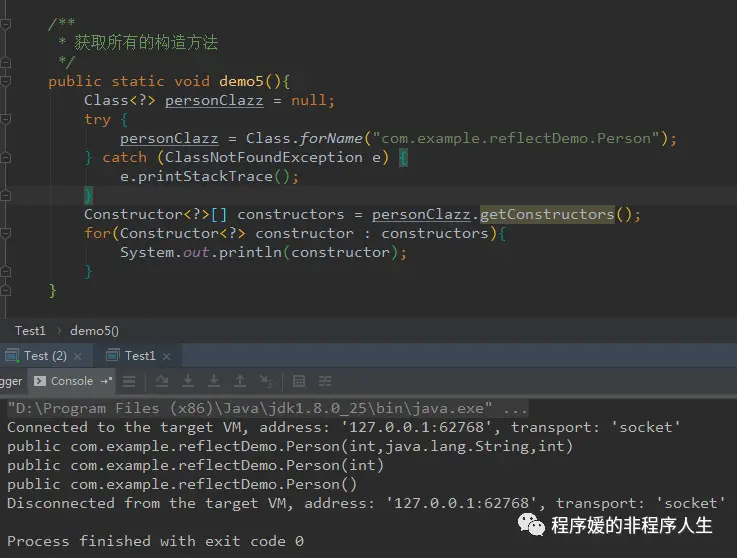
Task: Click the Run to Cursor debugger icon
Action: click(x=266, y=381)
